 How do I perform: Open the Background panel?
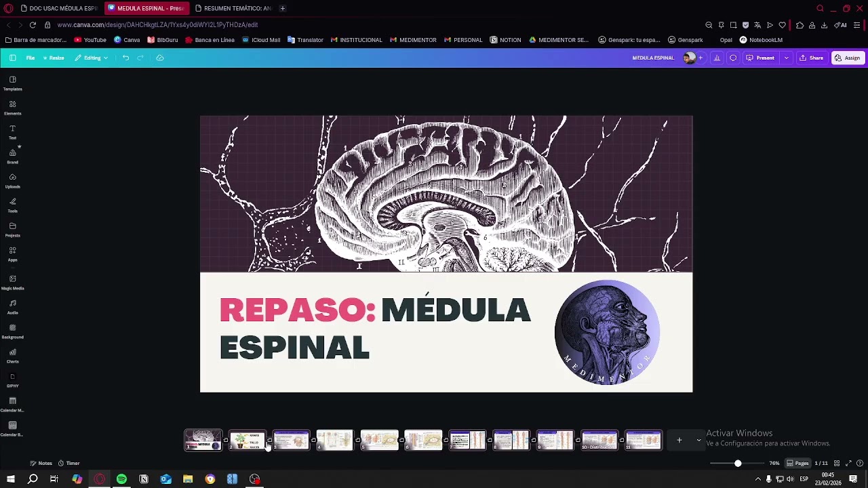click(x=12, y=331)
